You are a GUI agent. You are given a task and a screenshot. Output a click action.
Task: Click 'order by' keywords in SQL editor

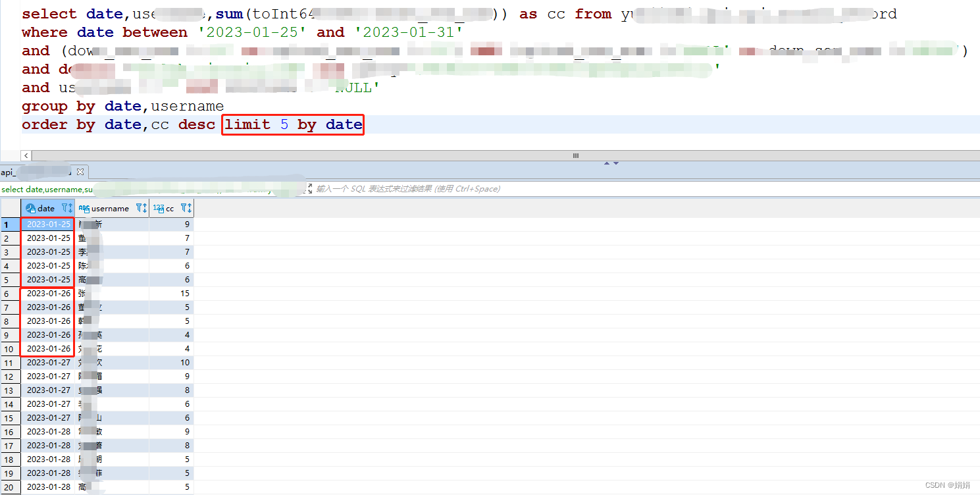click(x=59, y=124)
